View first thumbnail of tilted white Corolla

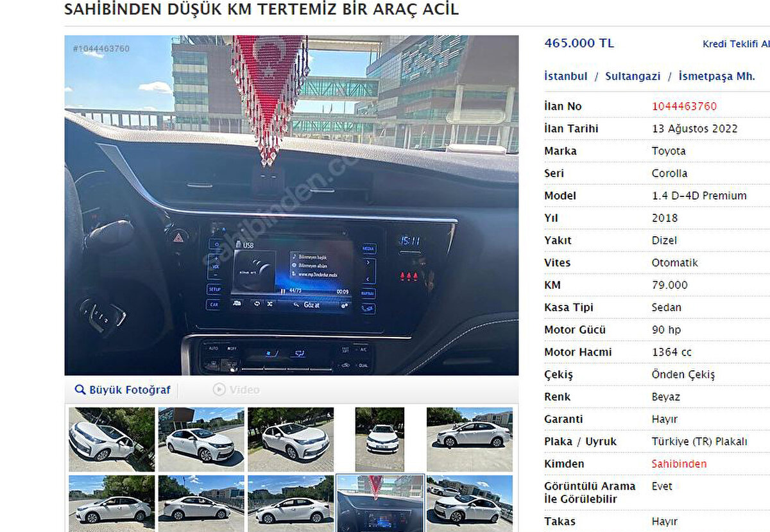[x=112, y=440]
